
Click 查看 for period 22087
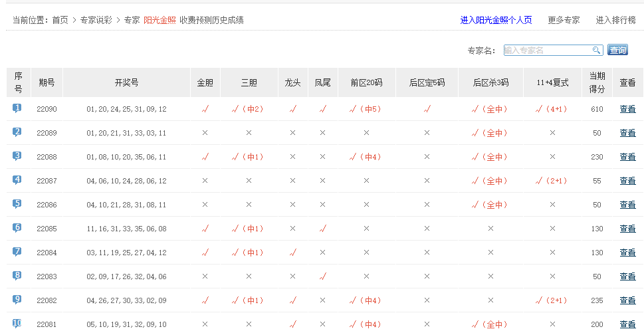627,181
